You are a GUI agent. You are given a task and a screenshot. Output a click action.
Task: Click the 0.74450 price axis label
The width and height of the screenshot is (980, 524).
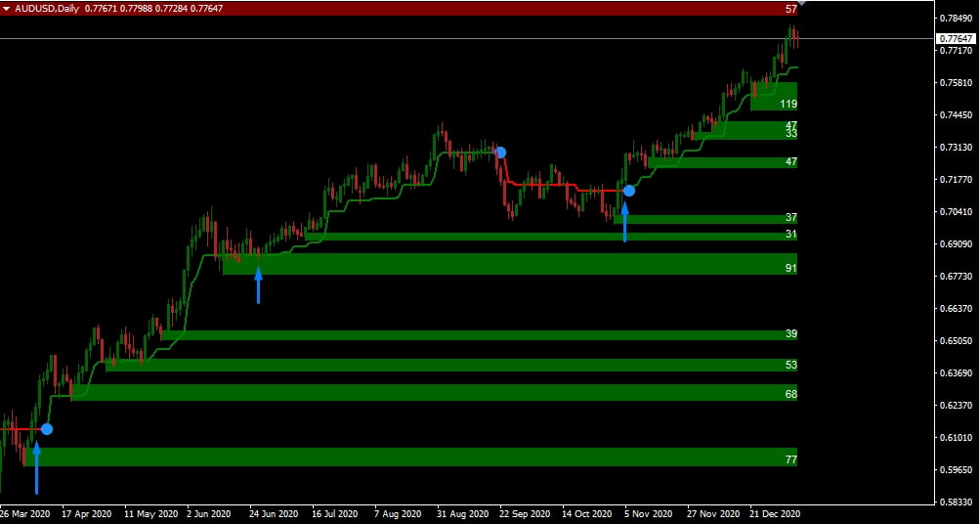[957, 115]
